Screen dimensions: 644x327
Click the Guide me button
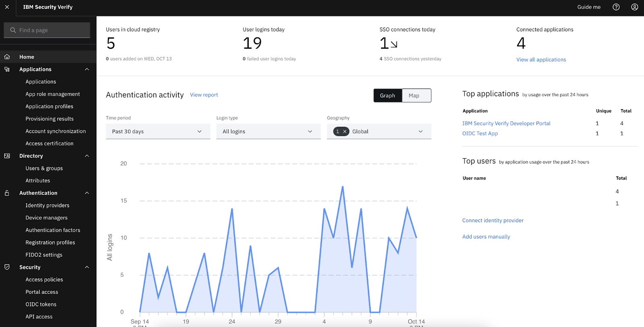click(589, 7)
